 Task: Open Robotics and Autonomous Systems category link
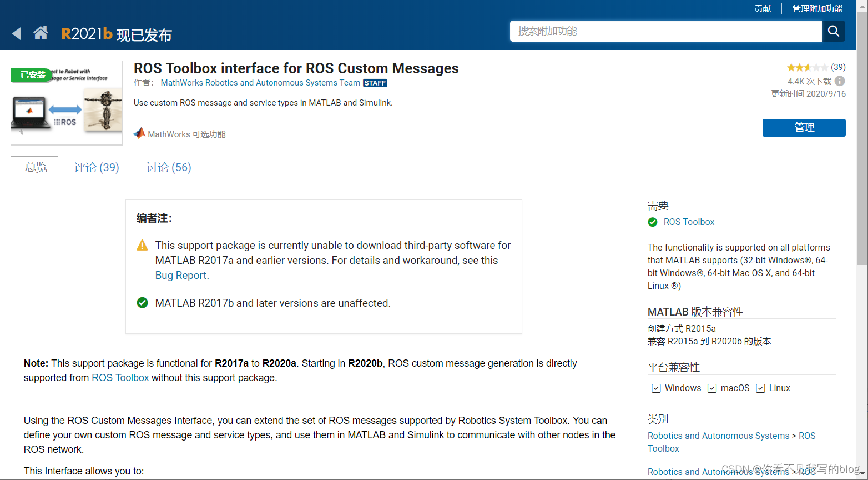click(x=718, y=436)
